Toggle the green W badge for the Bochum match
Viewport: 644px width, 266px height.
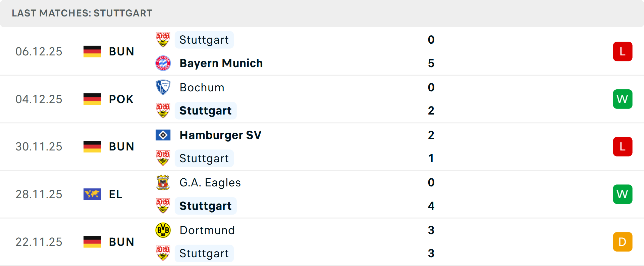coord(623,99)
